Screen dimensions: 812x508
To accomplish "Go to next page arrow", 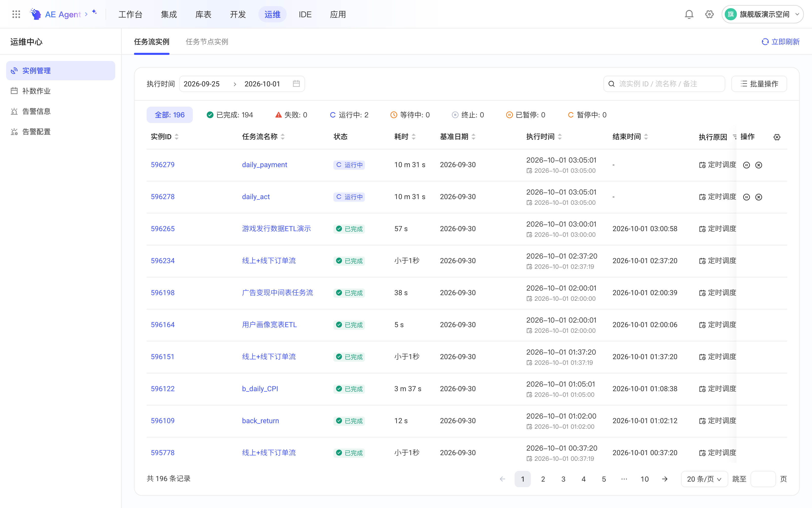I will coord(665,479).
